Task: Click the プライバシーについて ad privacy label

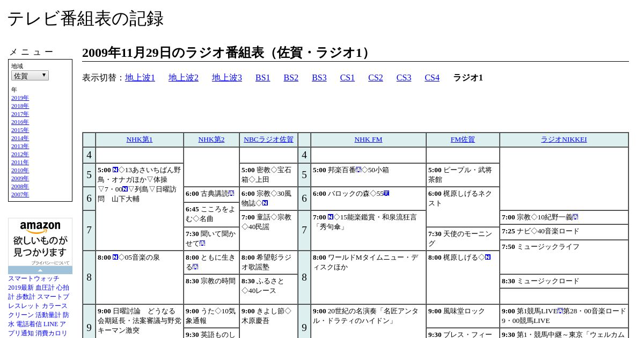Action: (x=50, y=263)
